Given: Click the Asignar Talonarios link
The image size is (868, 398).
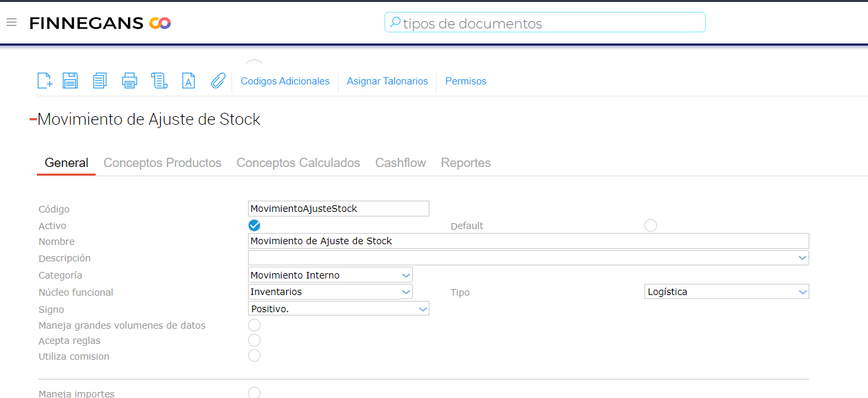Looking at the screenshot, I should click(387, 81).
